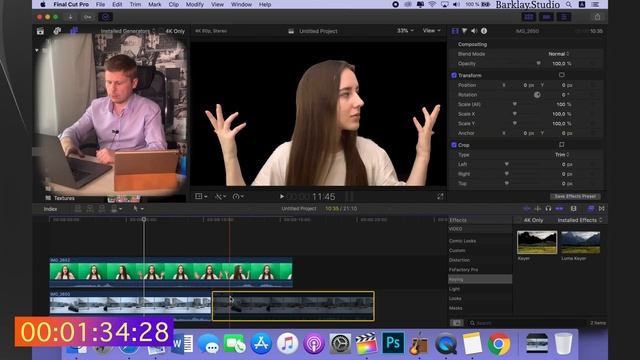Open the photos and audio sidebar icon

[x=57, y=31]
